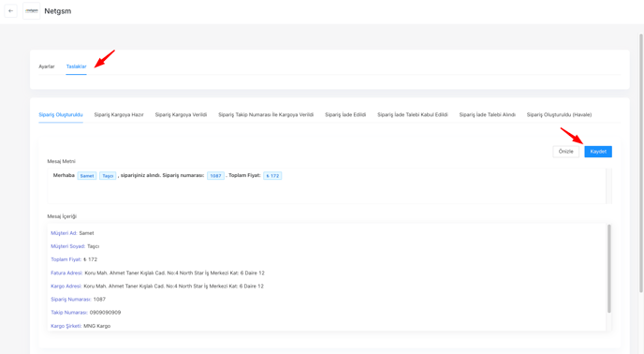
Task: Select the 1087 order number tag
Action: (x=215, y=176)
